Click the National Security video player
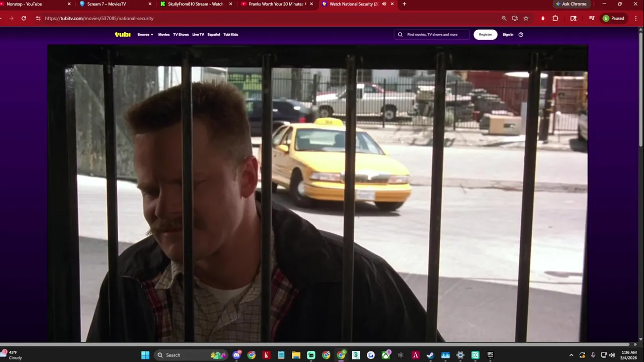Viewport: 644px width, 362px height. tap(318, 194)
